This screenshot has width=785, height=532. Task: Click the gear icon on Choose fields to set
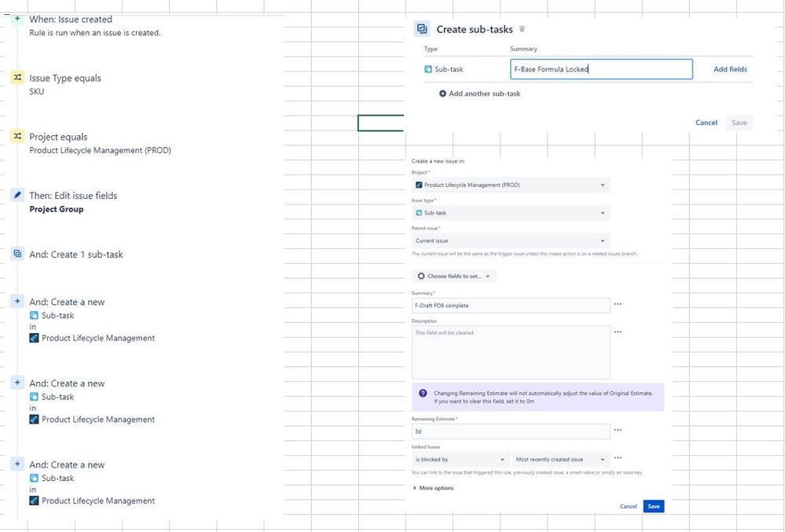421,276
